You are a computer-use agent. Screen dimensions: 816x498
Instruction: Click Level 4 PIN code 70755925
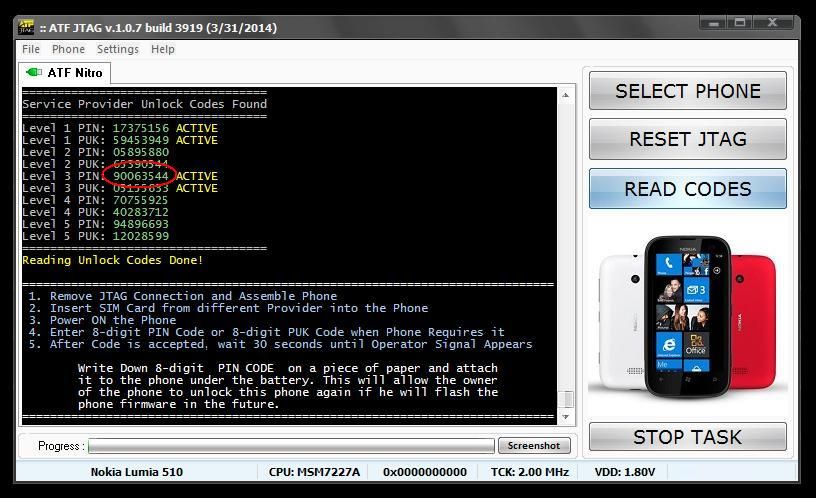click(x=141, y=200)
